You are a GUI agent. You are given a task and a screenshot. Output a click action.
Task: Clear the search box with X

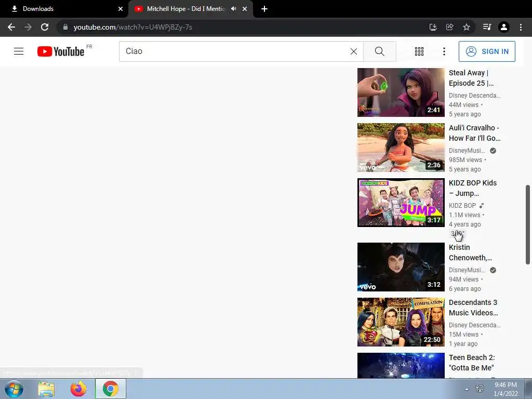pyautogui.click(x=353, y=51)
